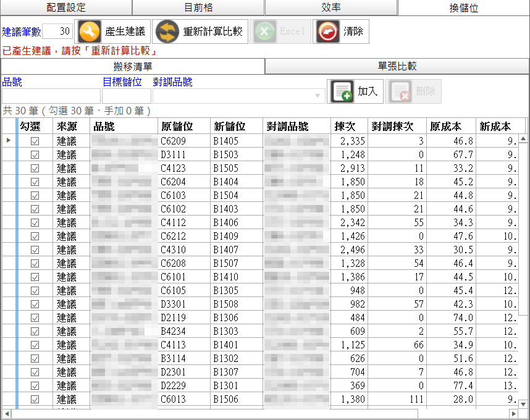Click cell with 原儲位 D3301

184,304
